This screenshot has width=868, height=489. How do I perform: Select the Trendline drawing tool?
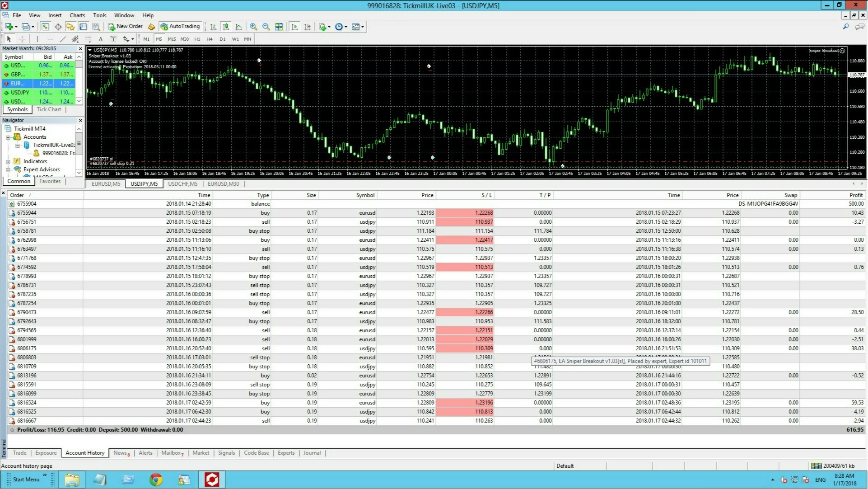(x=62, y=39)
